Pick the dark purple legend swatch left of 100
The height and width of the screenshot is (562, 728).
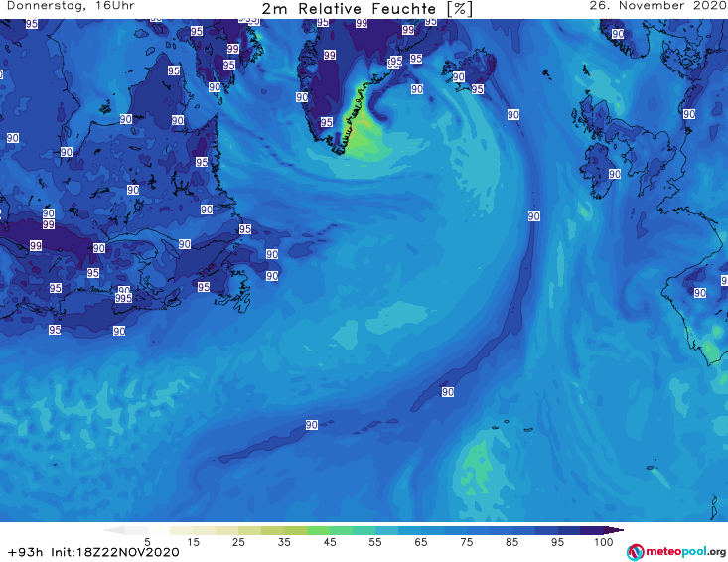click(x=592, y=530)
